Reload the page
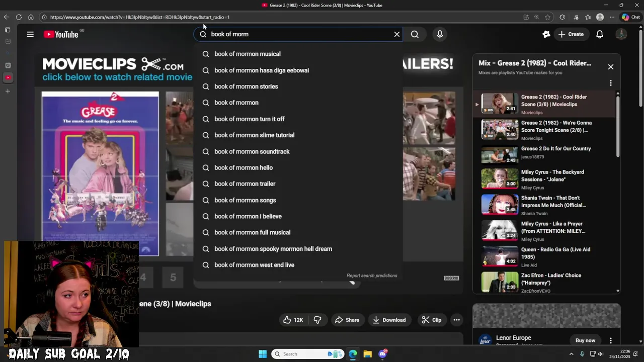This screenshot has height=362, width=644. [x=19, y=17]
